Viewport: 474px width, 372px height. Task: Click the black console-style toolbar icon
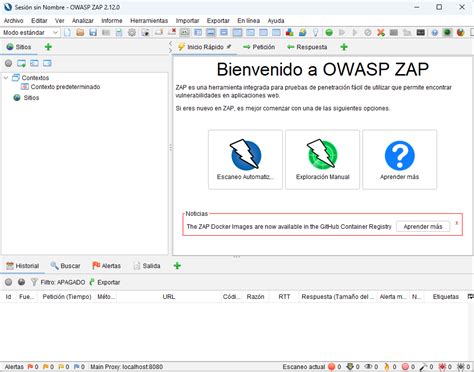[421, 32]
